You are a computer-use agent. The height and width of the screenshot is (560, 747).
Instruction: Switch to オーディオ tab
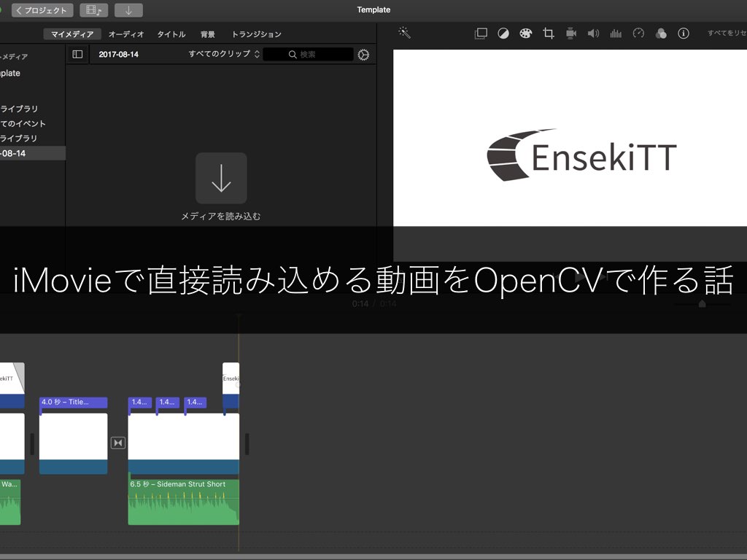pos(125,34)
